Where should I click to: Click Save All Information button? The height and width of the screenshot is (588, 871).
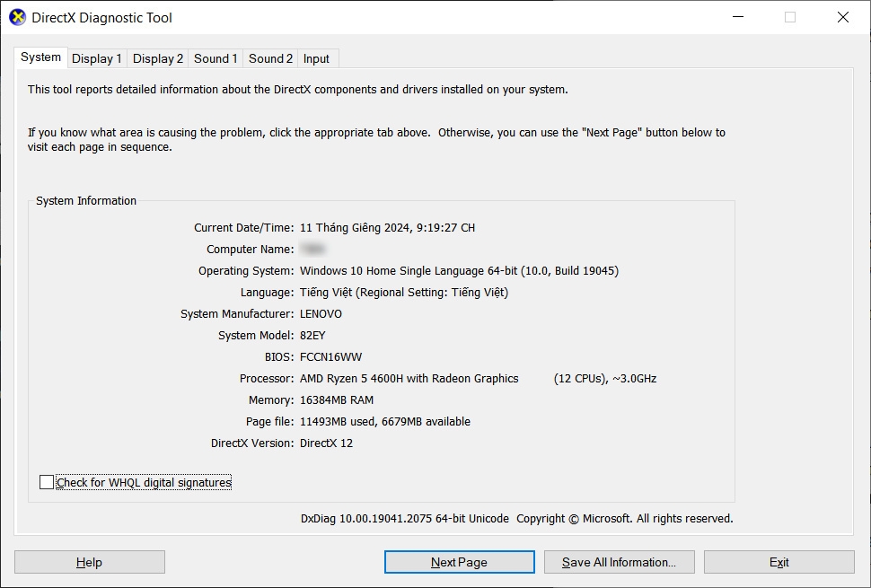[x=620, y=562]
